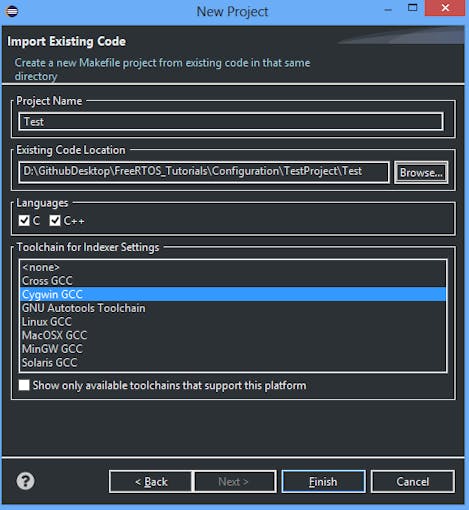Click Finish to import the project
The image size is (469, 510).
click(323, 482)
